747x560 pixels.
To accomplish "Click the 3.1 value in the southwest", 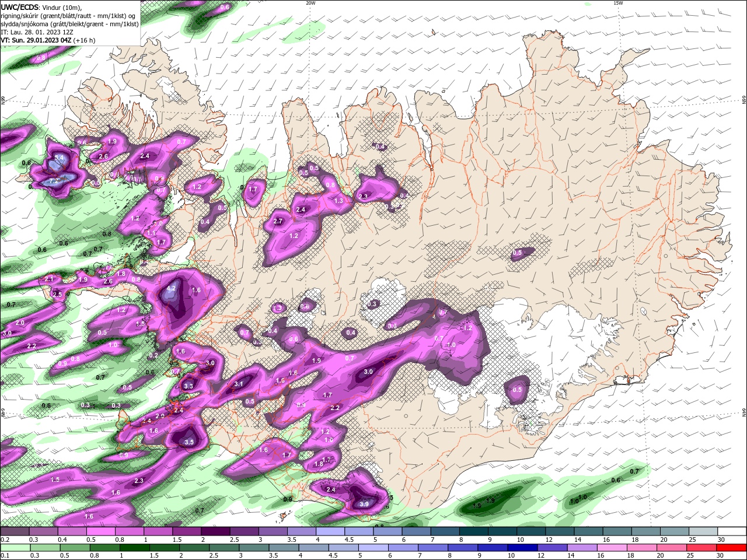I will pos(239,384).
